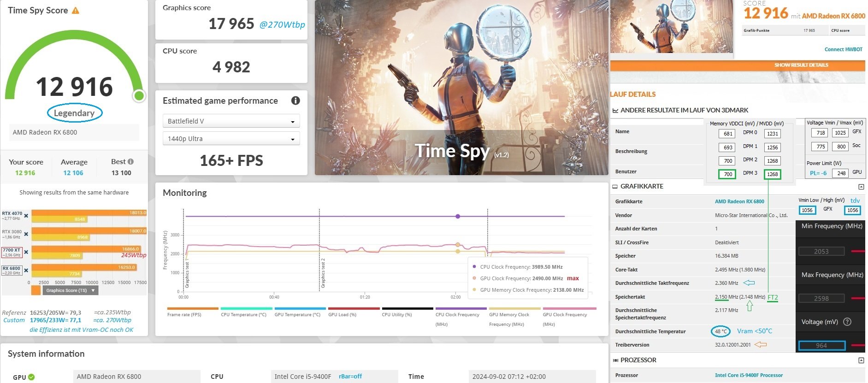This screenshot has width=868, height=383.
Task: Click the chart icon before ANDERE RESULTATE
Action: [x=615, y=111]
